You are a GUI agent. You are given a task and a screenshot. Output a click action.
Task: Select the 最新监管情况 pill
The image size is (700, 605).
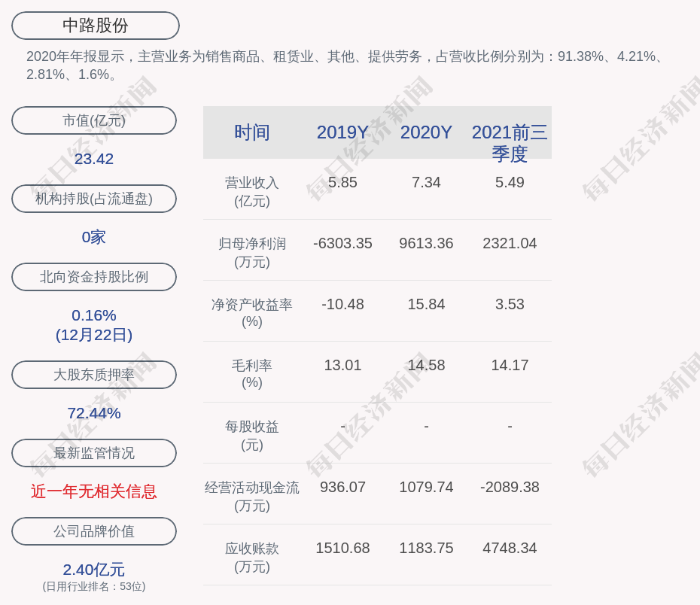click(x=94, y=453)
